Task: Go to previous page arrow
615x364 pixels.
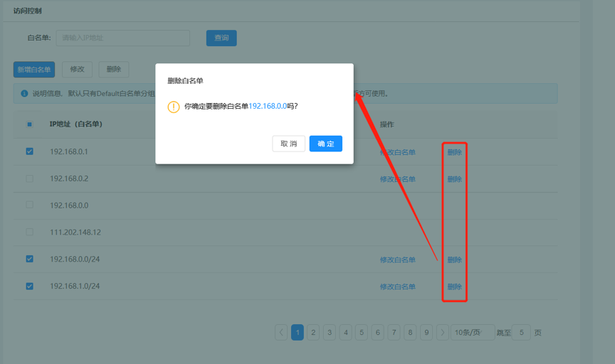Action: coord(281,333)
